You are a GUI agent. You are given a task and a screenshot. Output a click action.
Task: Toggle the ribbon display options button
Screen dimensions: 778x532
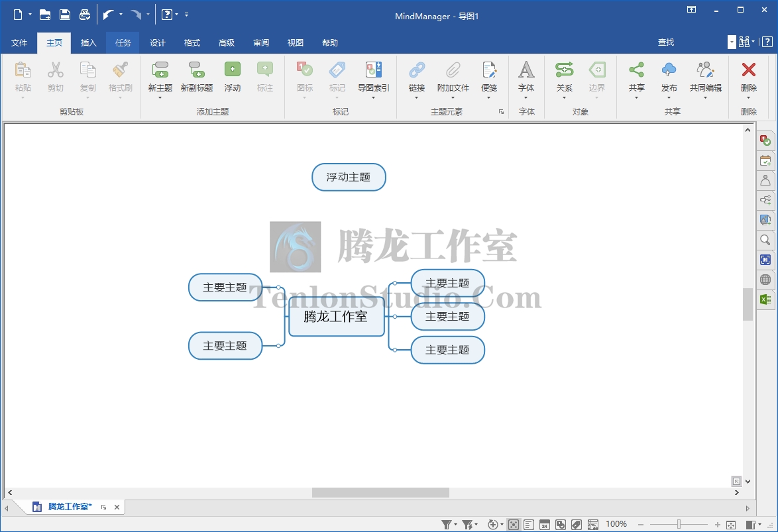click(x=691, y=9)
